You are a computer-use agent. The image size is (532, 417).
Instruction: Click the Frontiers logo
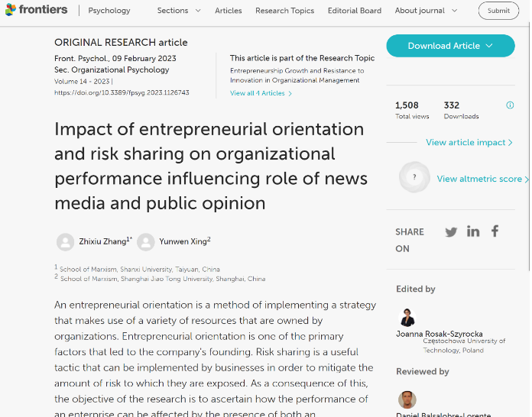pyautogui.click(x=37, y=11)
